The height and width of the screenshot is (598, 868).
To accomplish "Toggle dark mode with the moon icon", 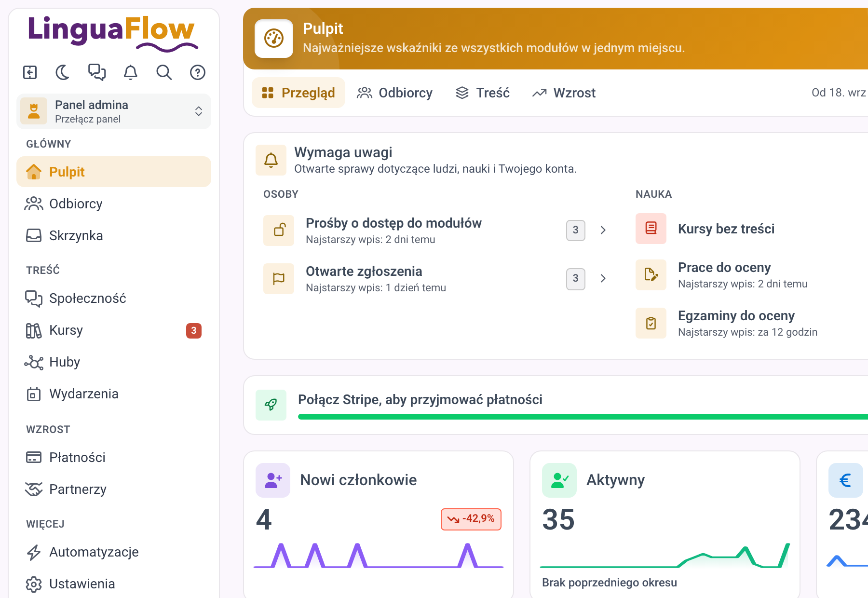I will tap(63, 72).
